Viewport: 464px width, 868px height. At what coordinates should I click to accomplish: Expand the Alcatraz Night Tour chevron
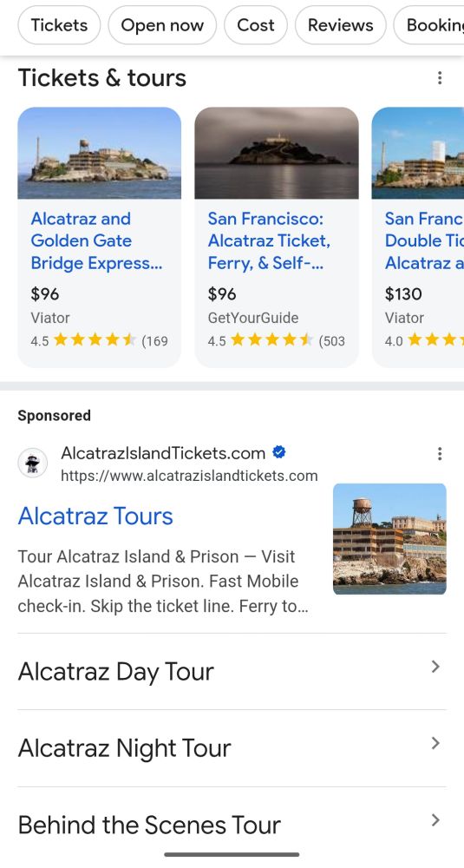tap(435, 743)
